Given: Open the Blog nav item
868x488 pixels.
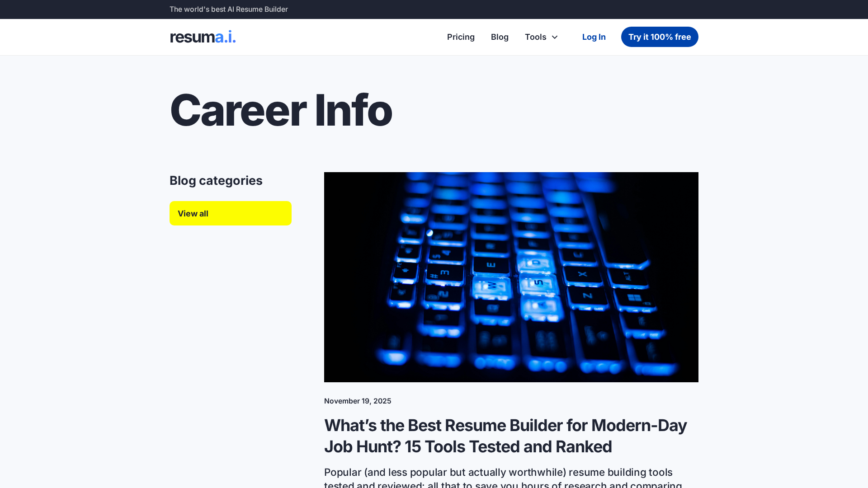Looking at the screenshot, I should (500, 37).
